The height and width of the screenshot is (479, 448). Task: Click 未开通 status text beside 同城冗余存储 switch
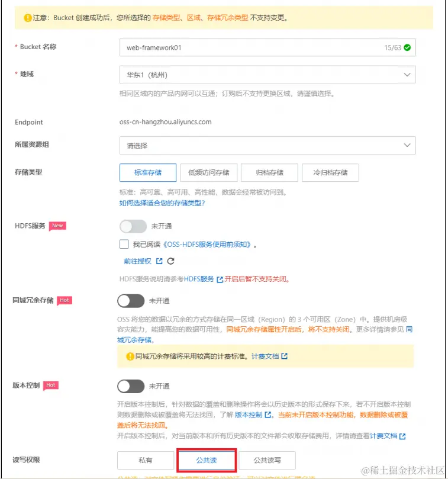(159, 301)
